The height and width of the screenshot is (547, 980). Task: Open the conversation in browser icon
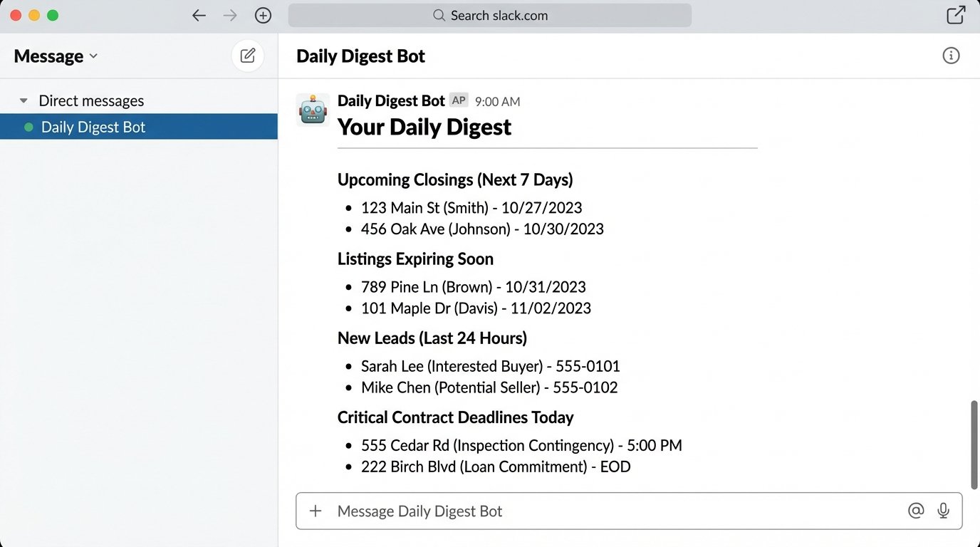(x=956, y=14)
